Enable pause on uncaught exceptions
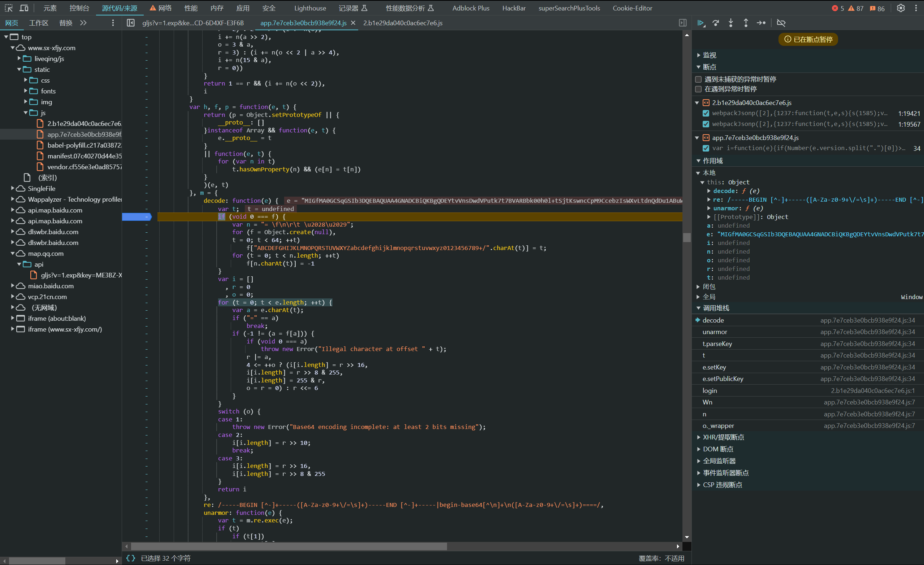Image resolution: width=924 pixels, height=565 pixels. click(x=698, y=79)
